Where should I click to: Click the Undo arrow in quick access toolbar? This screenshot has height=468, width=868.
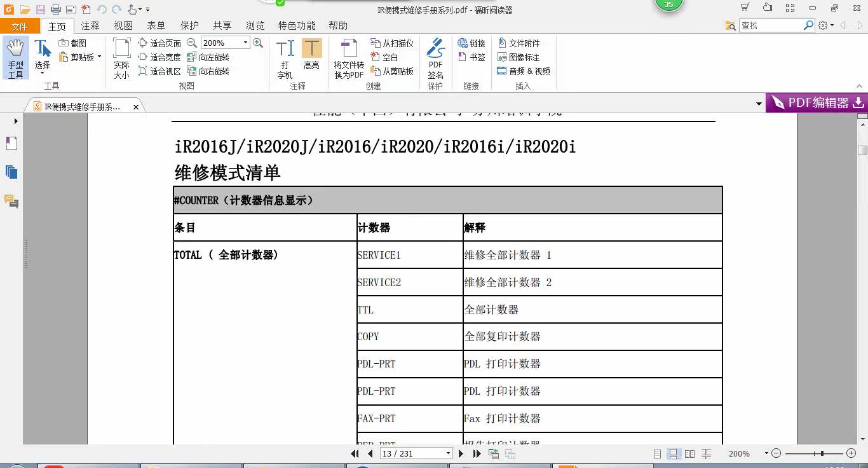[x=102, y=10]
